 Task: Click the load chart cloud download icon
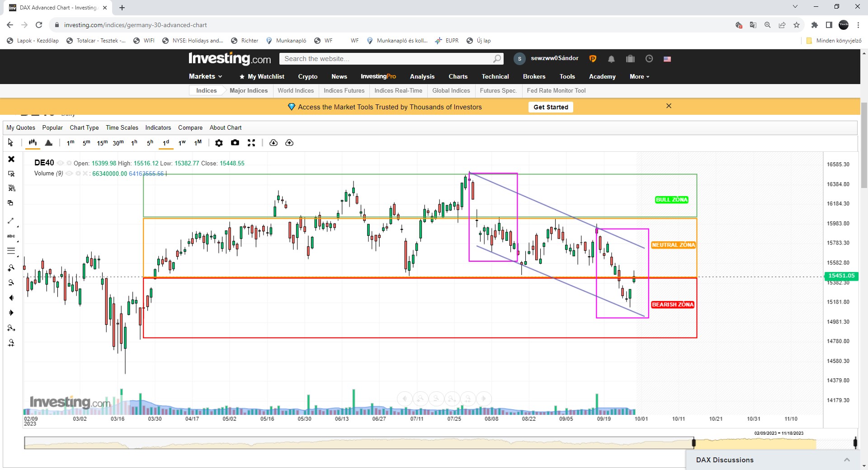[x=274, y=143]
